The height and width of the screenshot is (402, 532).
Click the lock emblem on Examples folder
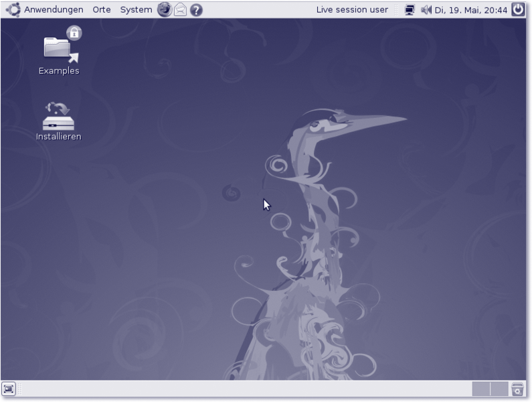click(74, 32)
